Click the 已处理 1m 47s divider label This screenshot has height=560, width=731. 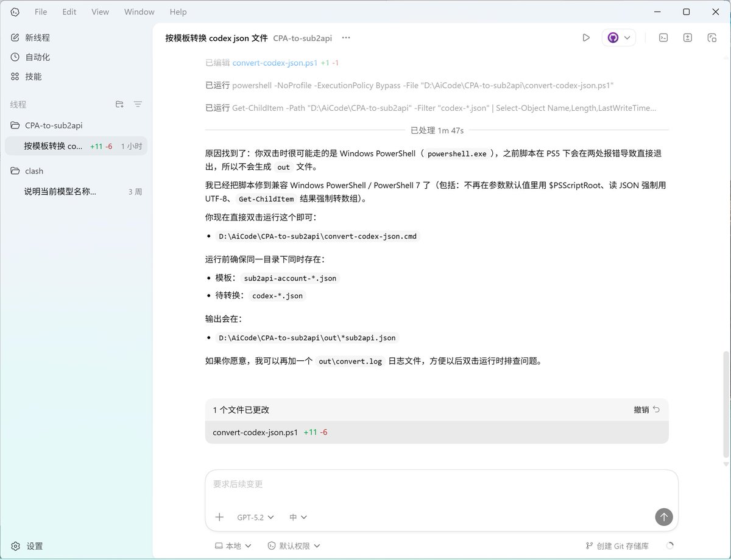[x=437, y=130]
